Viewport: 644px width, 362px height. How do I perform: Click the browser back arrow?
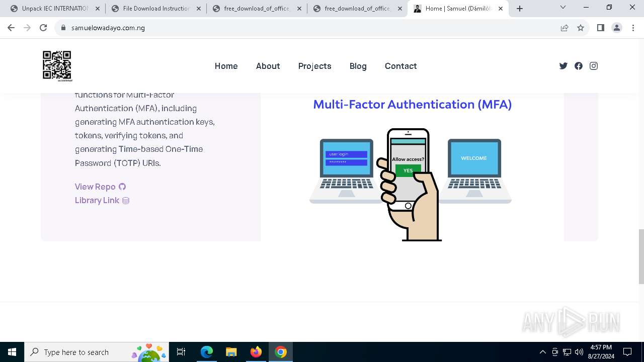point(11,28)
